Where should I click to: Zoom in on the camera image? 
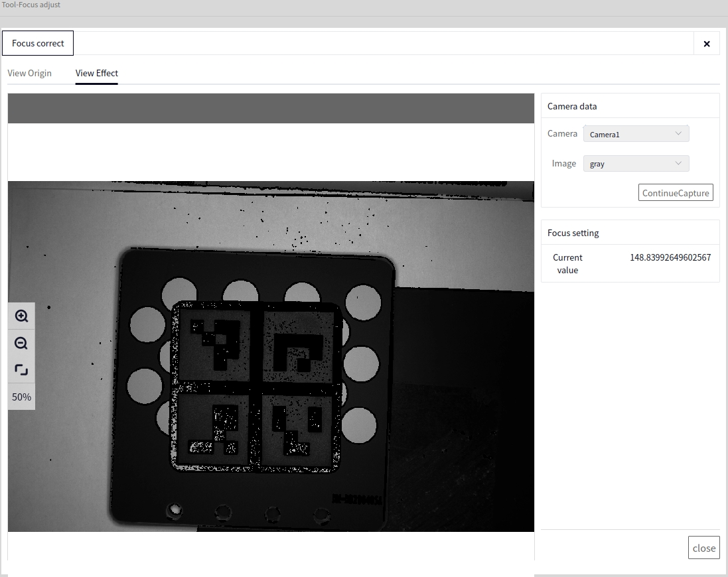[21, 316]
